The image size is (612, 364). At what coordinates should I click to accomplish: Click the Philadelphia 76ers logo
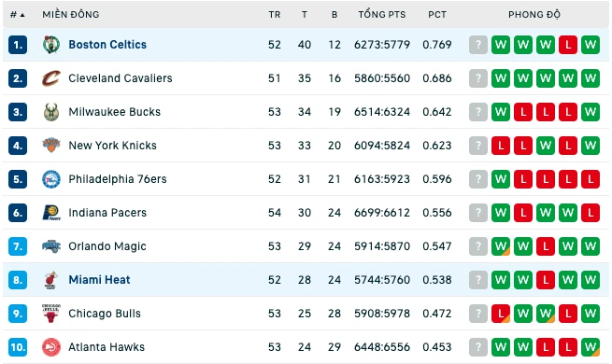click(x=51, y=179)
